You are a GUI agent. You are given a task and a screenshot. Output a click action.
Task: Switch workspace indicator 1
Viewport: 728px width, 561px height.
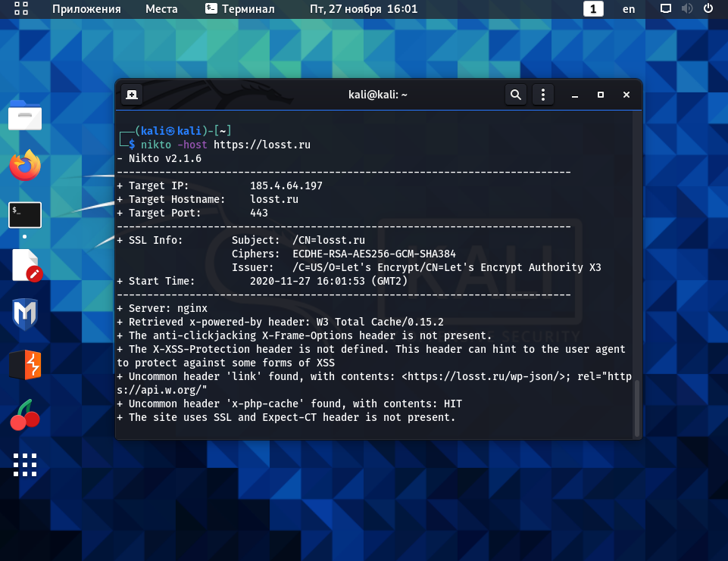[593, 9]
